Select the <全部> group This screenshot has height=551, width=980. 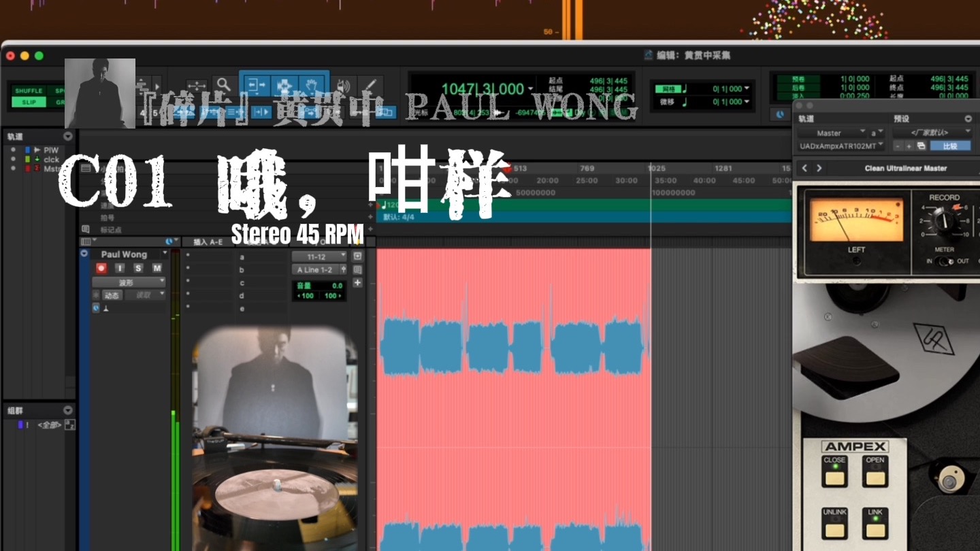coord(49,425)
